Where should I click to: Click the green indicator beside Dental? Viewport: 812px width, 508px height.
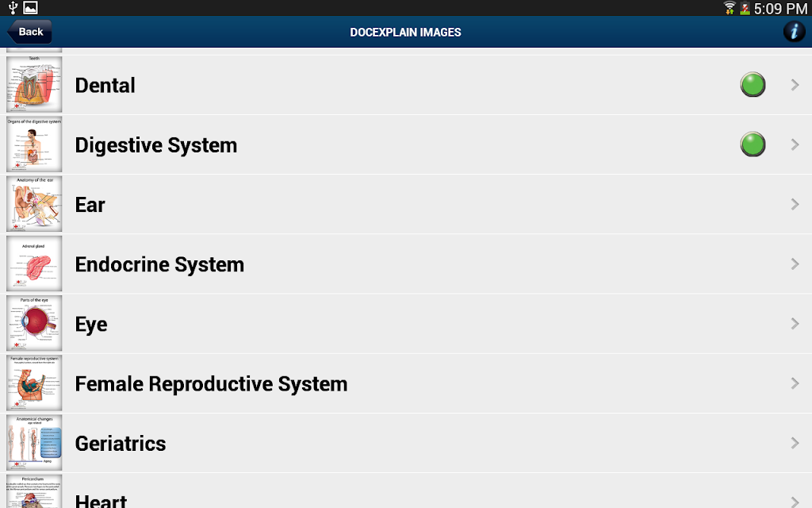click(753, 85)
